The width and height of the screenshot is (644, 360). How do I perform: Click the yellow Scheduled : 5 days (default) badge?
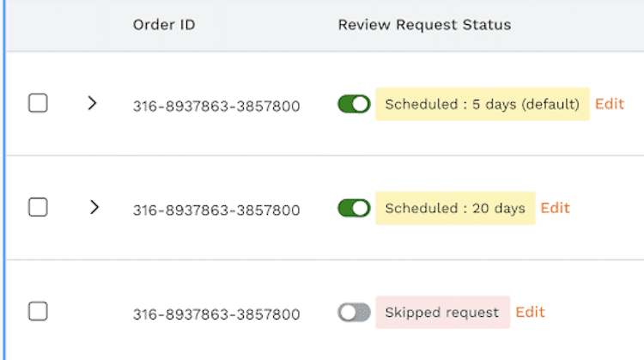click(x=482, y=104)
